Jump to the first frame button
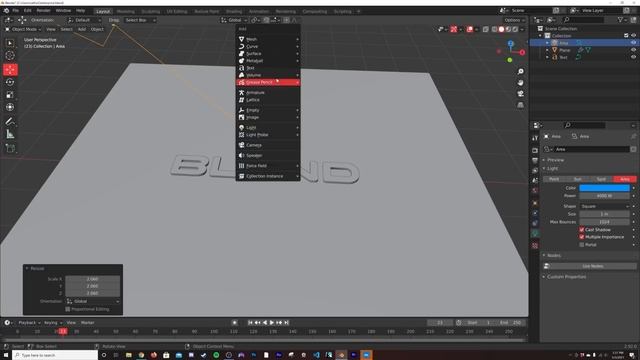This screenshot has height=360, width=640. (x=250, y=322)
